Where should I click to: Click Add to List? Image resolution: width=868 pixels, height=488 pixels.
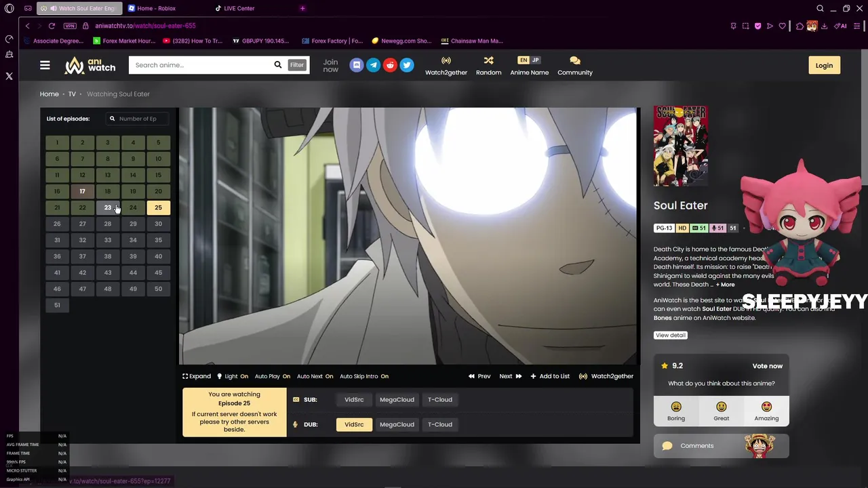click(550, 376)
